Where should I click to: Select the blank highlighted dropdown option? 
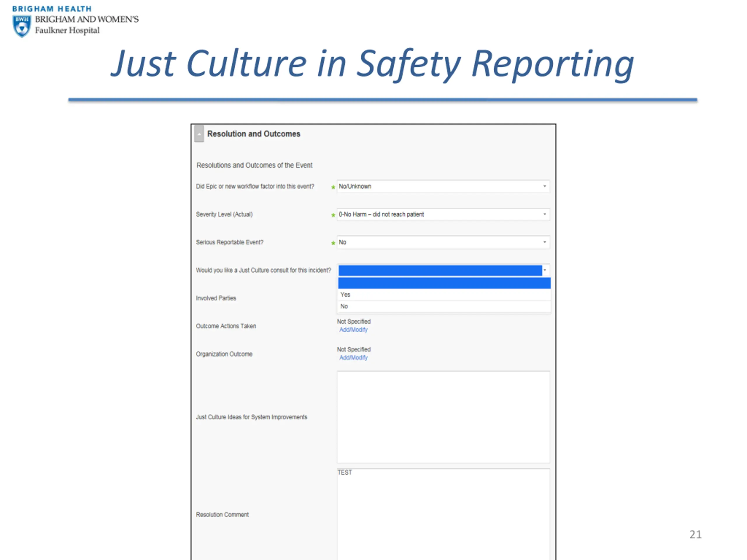444,283
